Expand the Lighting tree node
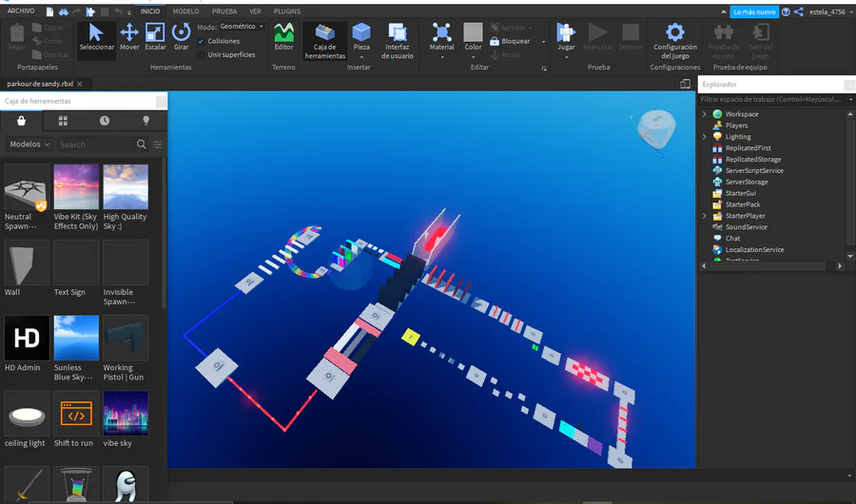The height and width of the screenshot is (504, 856). click(x=704, y=137)
